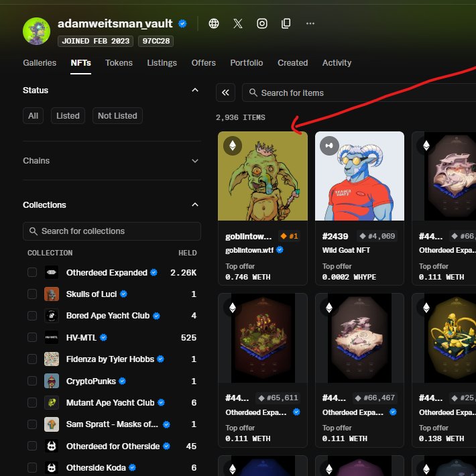476x476 pixels.
Task: Click Otherside Koda collection icon
Action: (x=52, y=467)
